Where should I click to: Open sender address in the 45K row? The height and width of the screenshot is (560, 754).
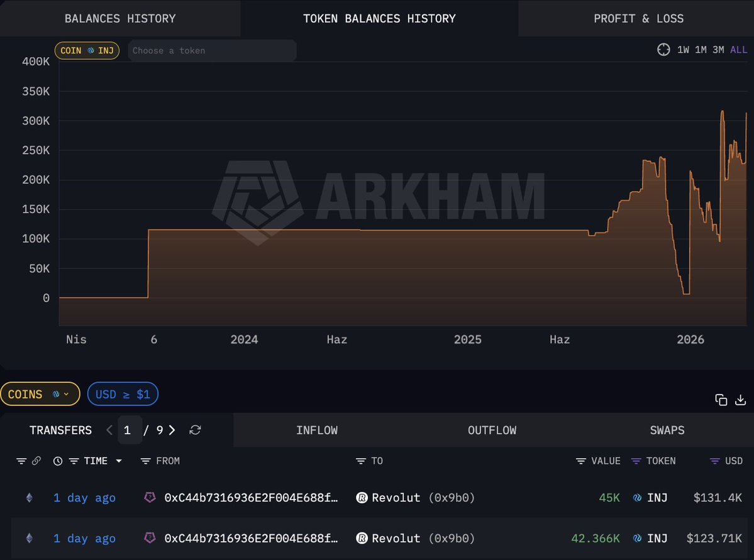[251, 498]
